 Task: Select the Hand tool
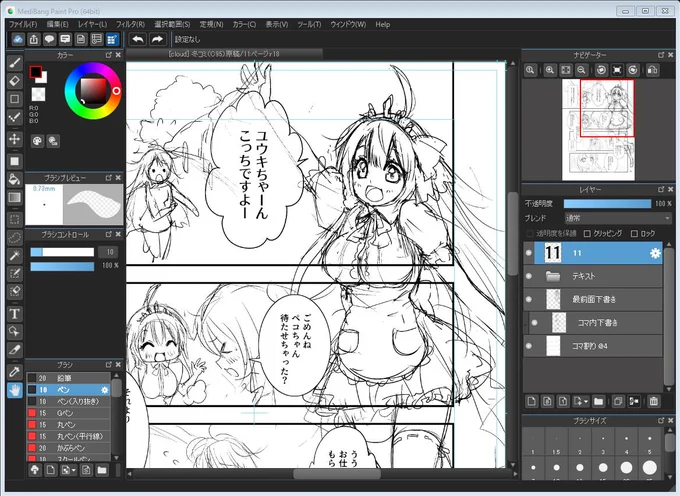coord(14,390)
